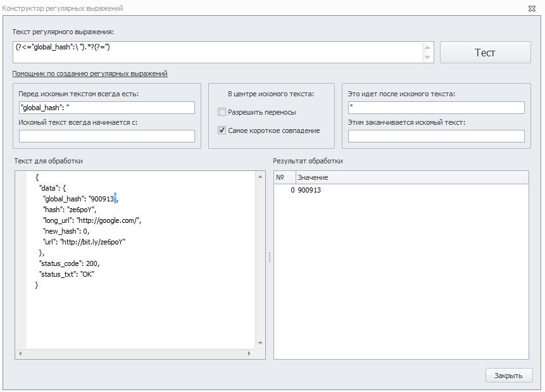Click the text area vertical scroll-up arrow
Viewport: 545px width, 392px height.
pos(260,177)
